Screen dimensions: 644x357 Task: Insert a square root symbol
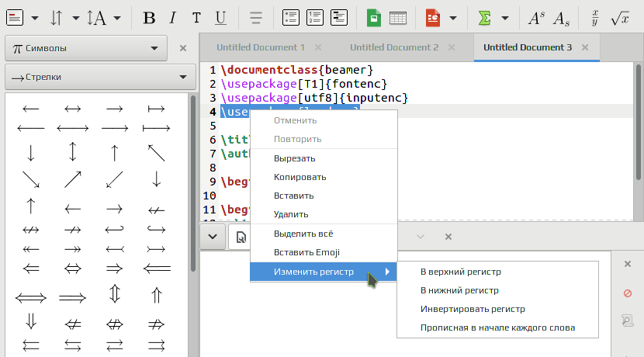point(620,18)
